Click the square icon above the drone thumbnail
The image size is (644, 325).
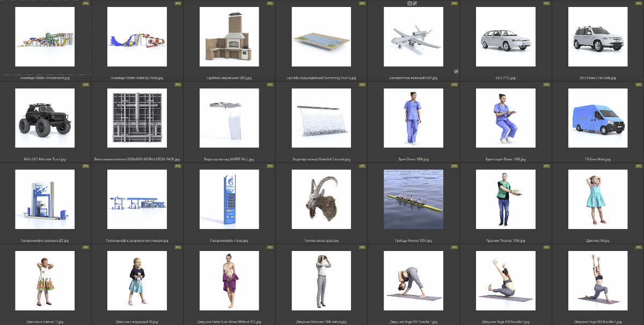tap(409, 3)
